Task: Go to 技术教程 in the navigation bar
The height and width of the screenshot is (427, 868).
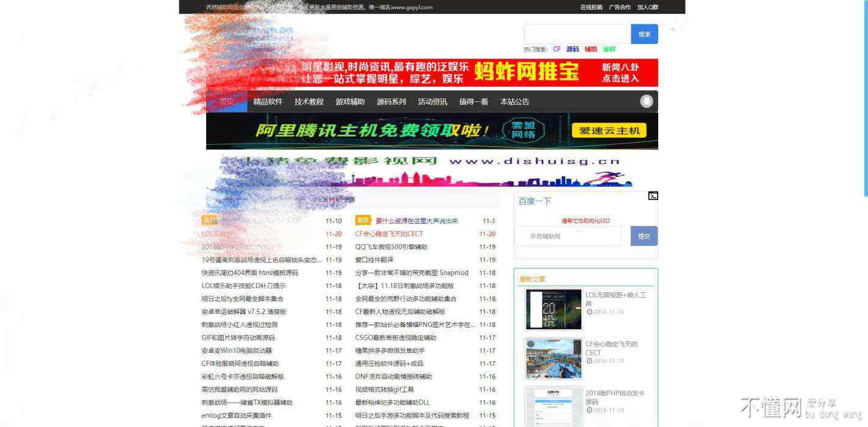Action: [309, 102]
